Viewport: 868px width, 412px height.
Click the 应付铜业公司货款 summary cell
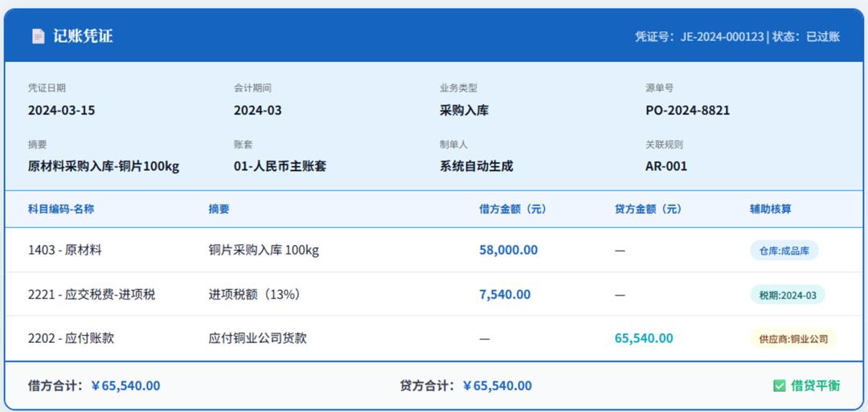[257, 338]
